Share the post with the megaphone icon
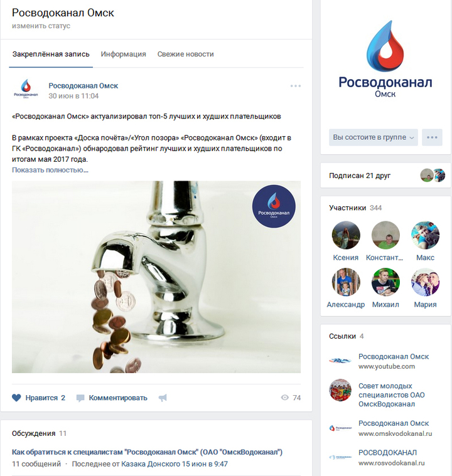 click(163, 398)
